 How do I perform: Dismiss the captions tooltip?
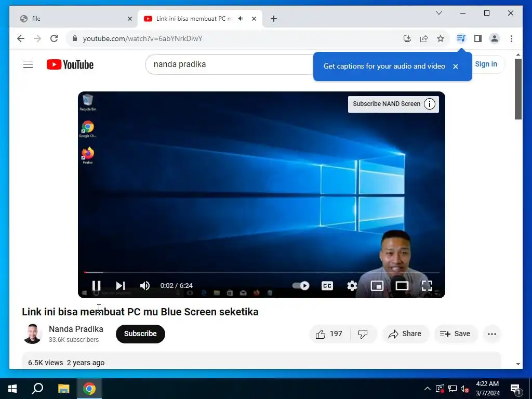456,66
